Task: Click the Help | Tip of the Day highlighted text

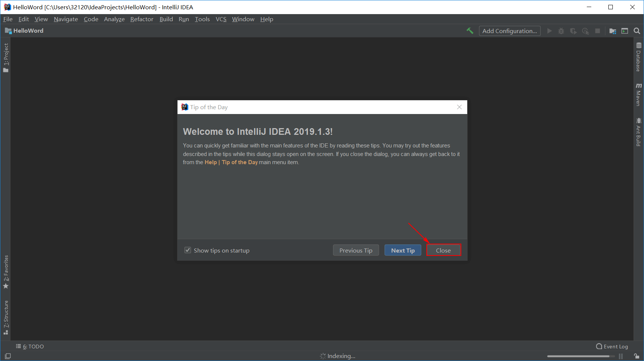Action: coord(231,162)
